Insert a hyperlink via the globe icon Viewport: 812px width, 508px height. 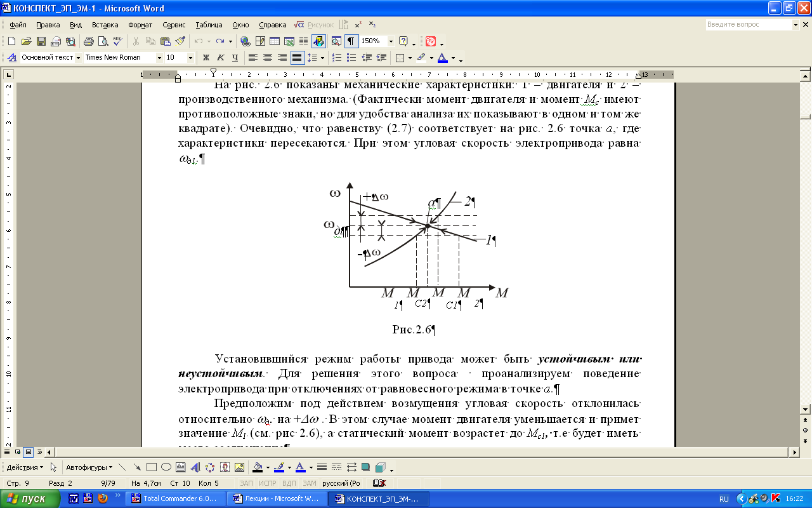(246, 41)
